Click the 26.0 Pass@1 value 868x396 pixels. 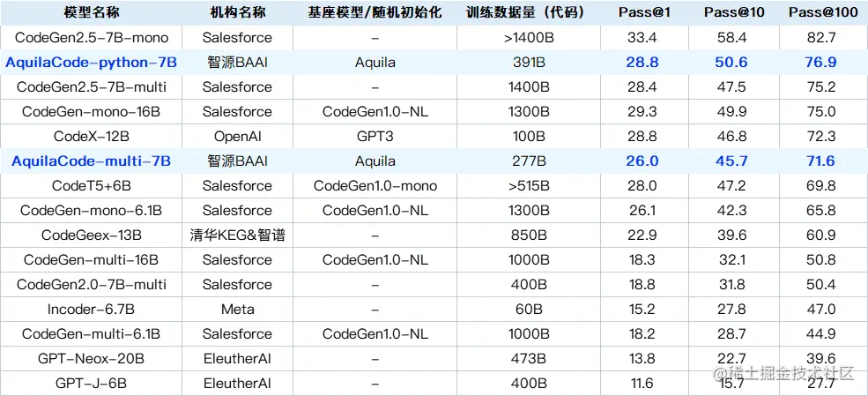(642, 161)
